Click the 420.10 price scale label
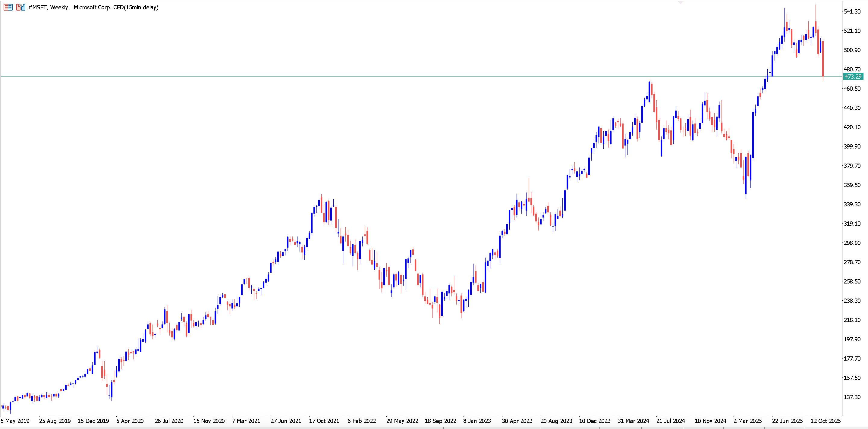Image resolution: width=868 pixels, height=429 pixels. (x=852, y=127)
